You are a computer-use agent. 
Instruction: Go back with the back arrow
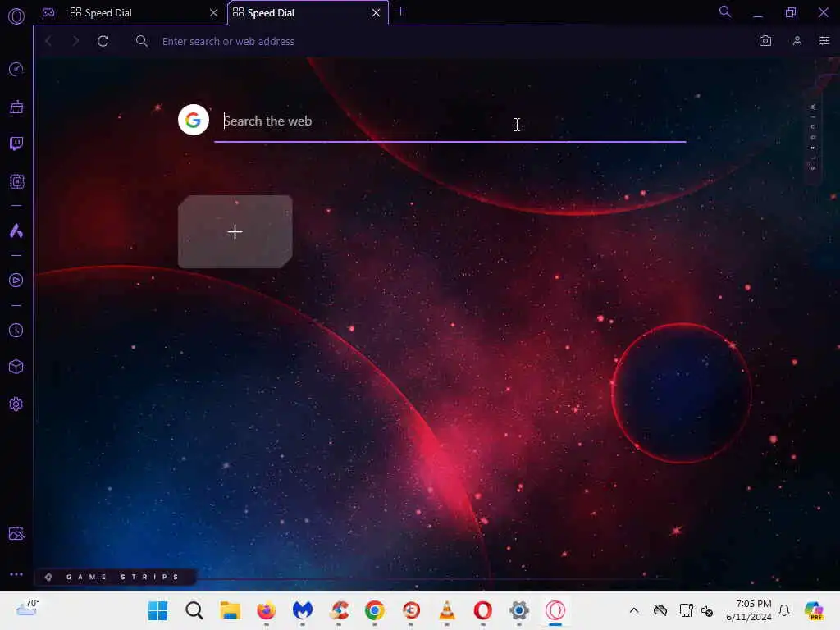[x=48, y=41]
